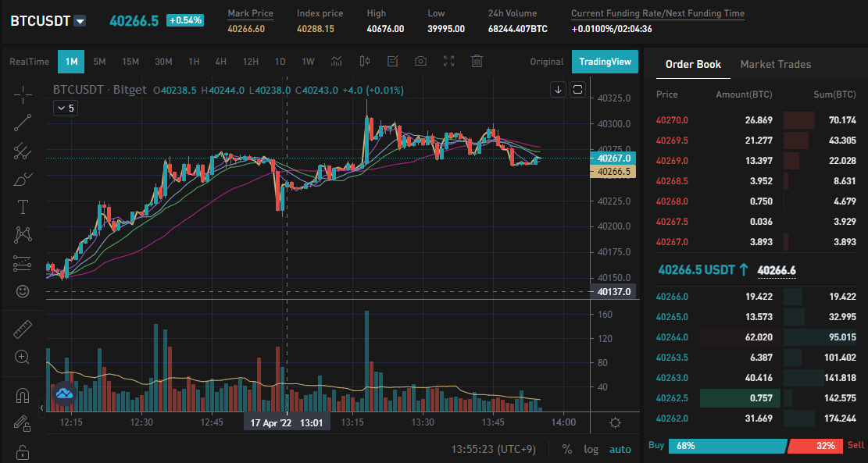Image resolution: width=868 pixels, height=463 pixels.
Task: Toggle log scale on price axis
Action: 591,449
